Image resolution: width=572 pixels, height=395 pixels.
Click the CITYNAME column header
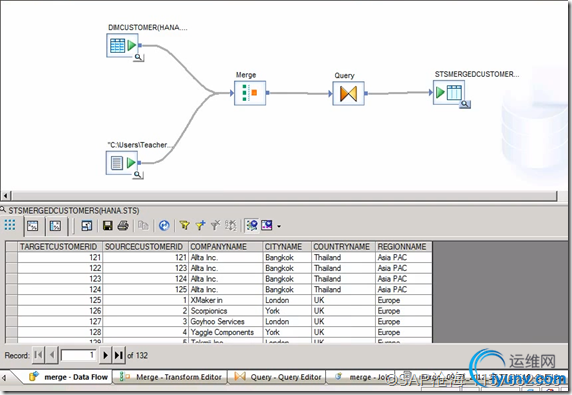(287, 247)
